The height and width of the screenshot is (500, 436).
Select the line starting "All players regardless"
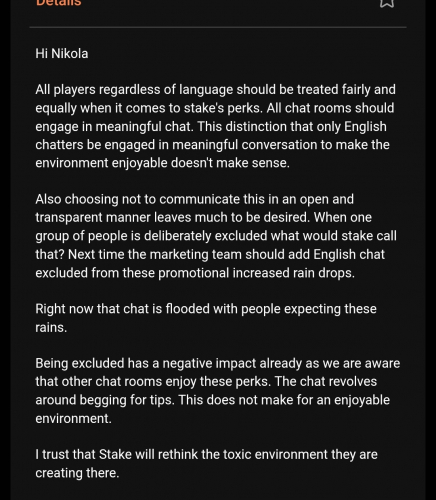215,90
